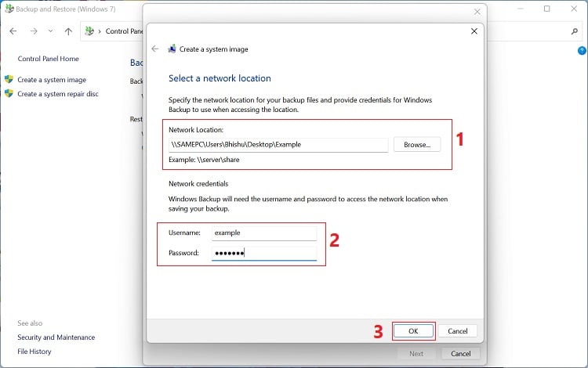Click the 'Network Location:' label
Screen dimensions: 588x368
pos(196,130)
